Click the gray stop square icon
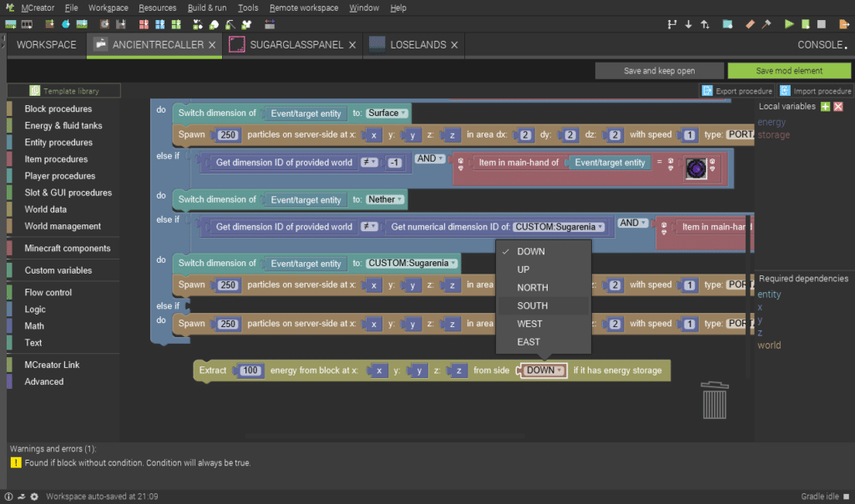Screen dimensions: 855x504 [822, 24]
